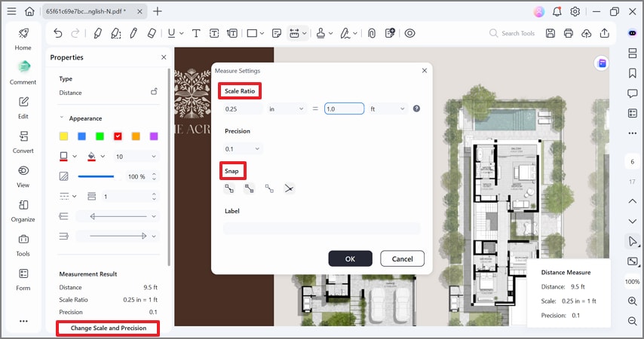Collapse the Appearance section
The width and height of the screenshot is (644, 339).
coord(62,118)
